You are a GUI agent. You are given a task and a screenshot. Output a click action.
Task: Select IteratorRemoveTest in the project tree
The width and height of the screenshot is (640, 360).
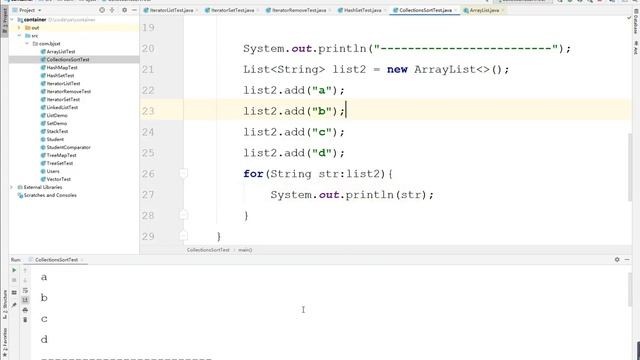(x=69, y=91)
